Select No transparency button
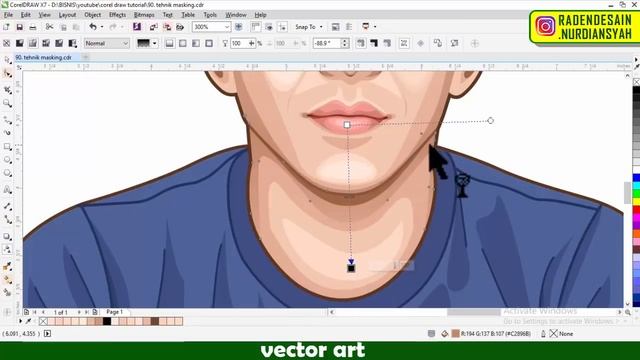Image resolution: width=640 pixels, height=360 pixels. pyautogui.click(x=7, y=43)
